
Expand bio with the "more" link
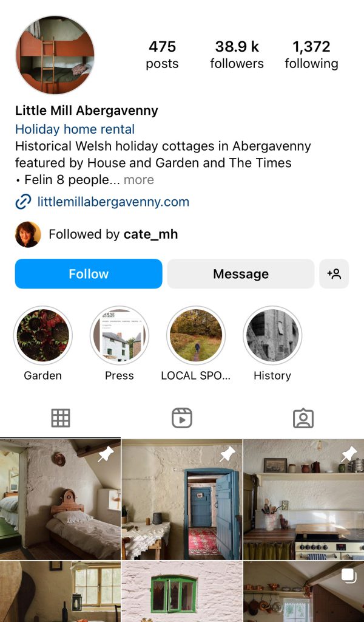click(139, 180)
